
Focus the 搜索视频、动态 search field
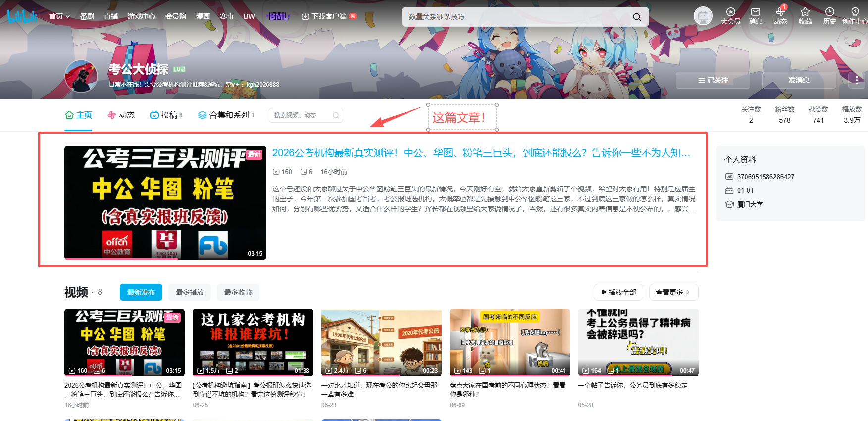[x=300, y=115]
